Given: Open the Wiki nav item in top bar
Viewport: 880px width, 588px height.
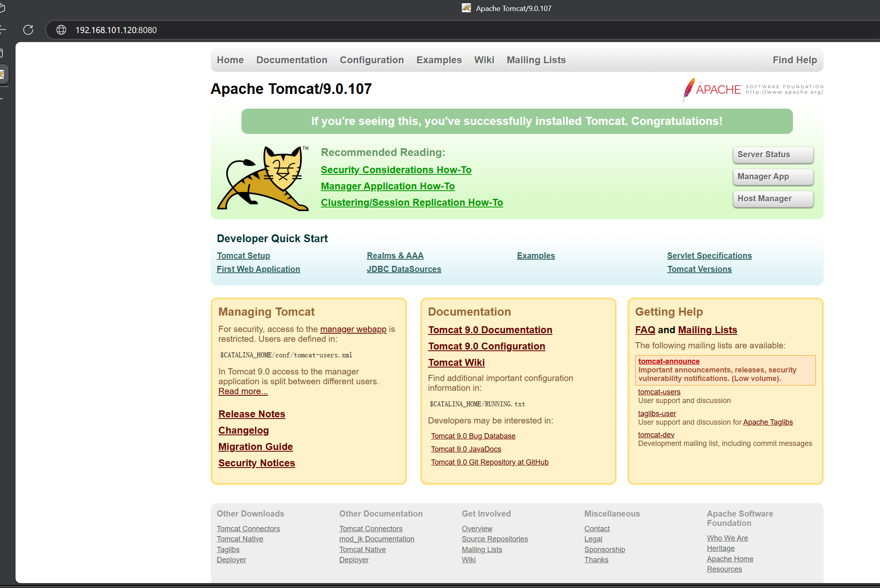Looking at the screenshot, I should (484, 60).
